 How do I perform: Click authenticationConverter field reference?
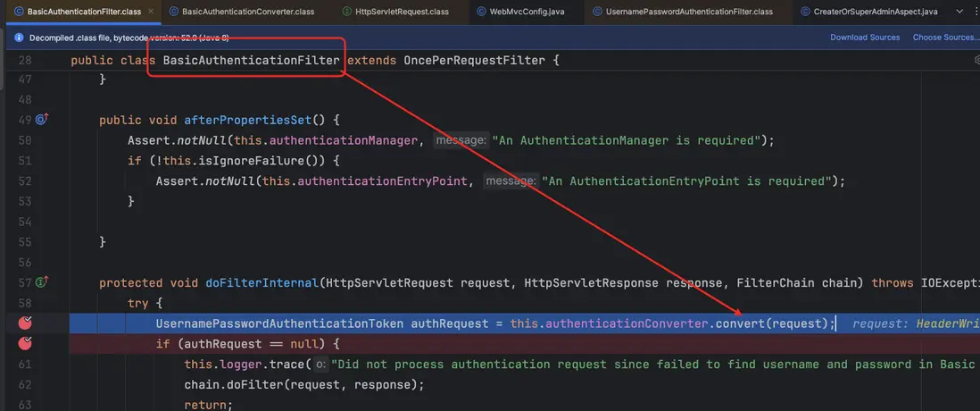(x=627, y=323)
